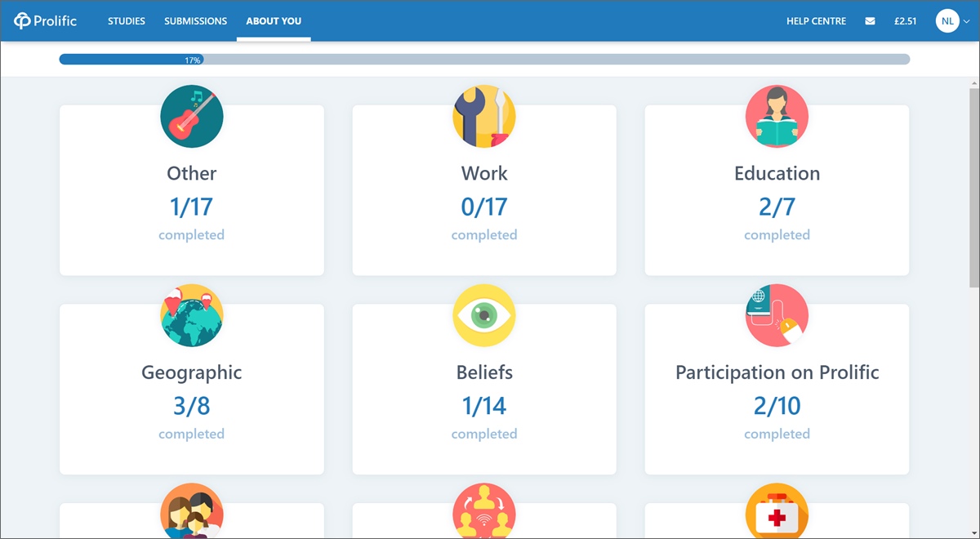The width and height of the screenshot is (980, 539).
Task: Click the first aid kit icon
Action: [777, 511]
